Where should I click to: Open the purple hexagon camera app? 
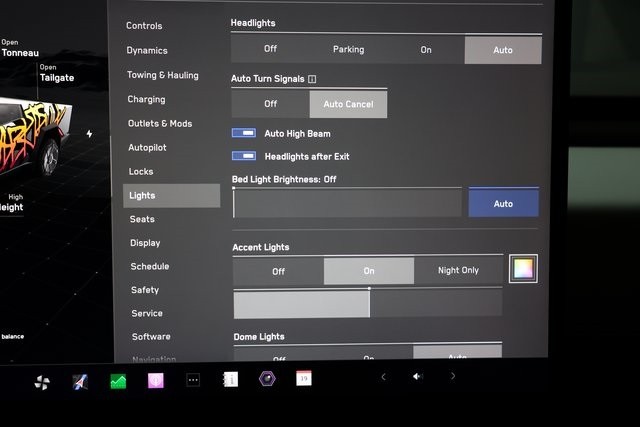[267, 379]
